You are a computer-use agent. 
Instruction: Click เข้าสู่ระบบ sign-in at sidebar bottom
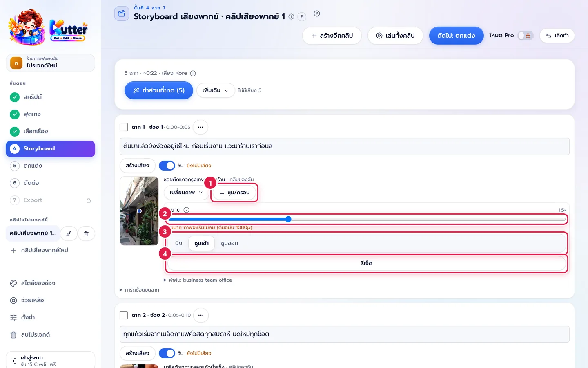coord(50,361)
